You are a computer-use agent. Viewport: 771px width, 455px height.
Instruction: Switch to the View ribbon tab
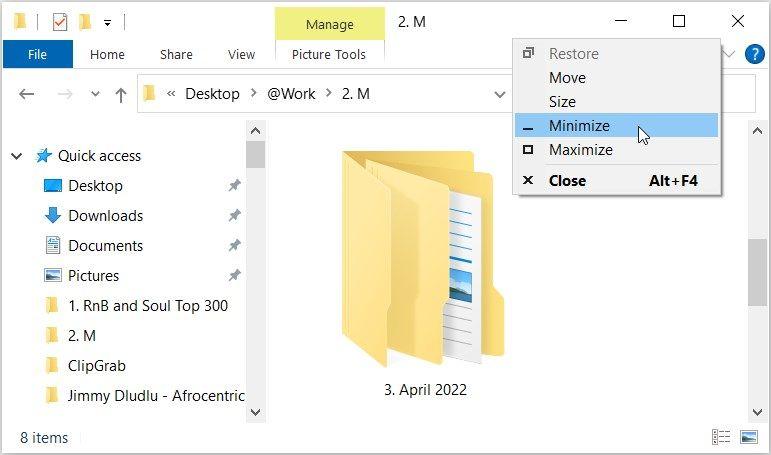point(241,54)
